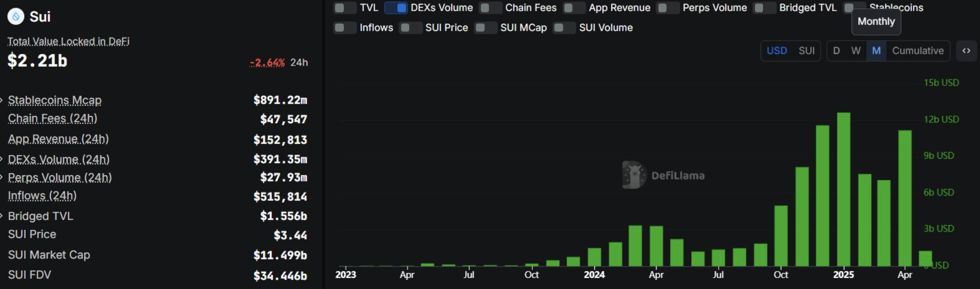Select the January 2025 volume bar
980x289 pixels.
pyautogui.click(x=843, y=189)
